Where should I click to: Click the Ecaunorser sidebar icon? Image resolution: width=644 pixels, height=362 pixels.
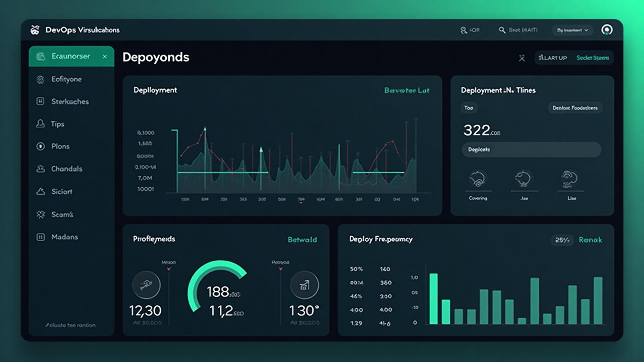pos(41,56)
